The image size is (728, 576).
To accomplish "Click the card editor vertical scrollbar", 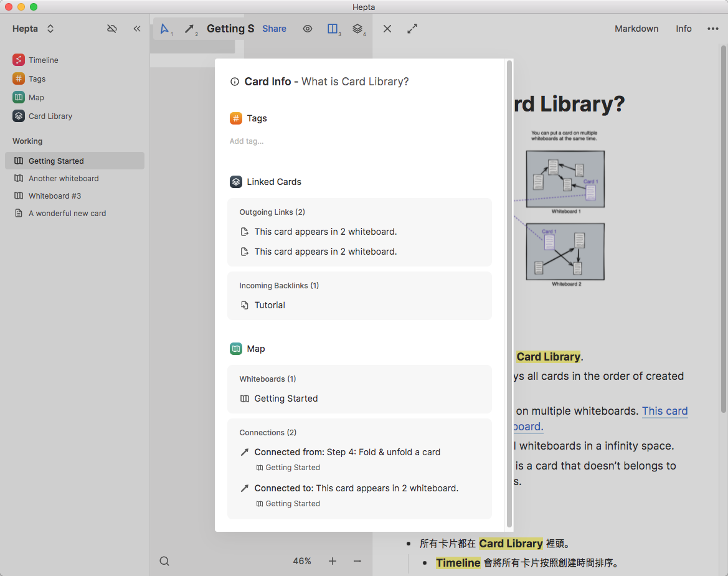I will pos(724,229).
